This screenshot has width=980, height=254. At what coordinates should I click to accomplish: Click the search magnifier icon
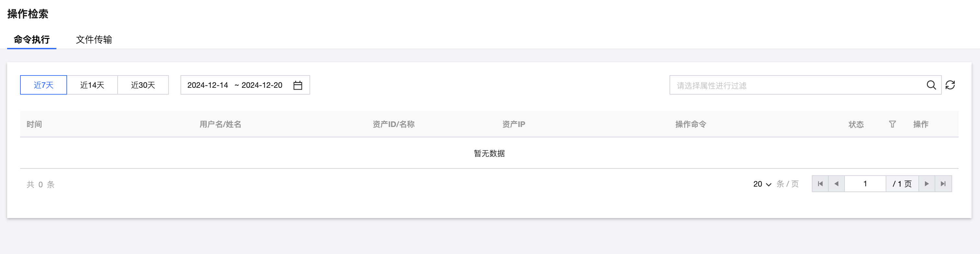click(931, 85)
